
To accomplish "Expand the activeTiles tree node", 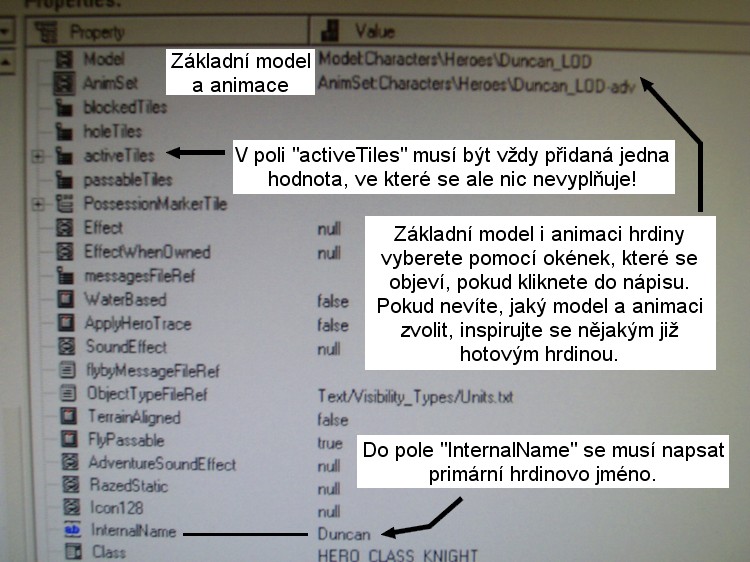I will pos(37,156).
